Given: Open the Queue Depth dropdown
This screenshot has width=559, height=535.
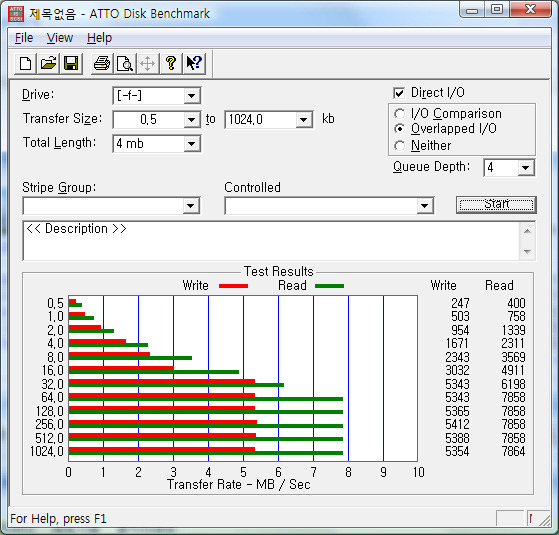Looking at the screenshot, I should coord(509,168).
